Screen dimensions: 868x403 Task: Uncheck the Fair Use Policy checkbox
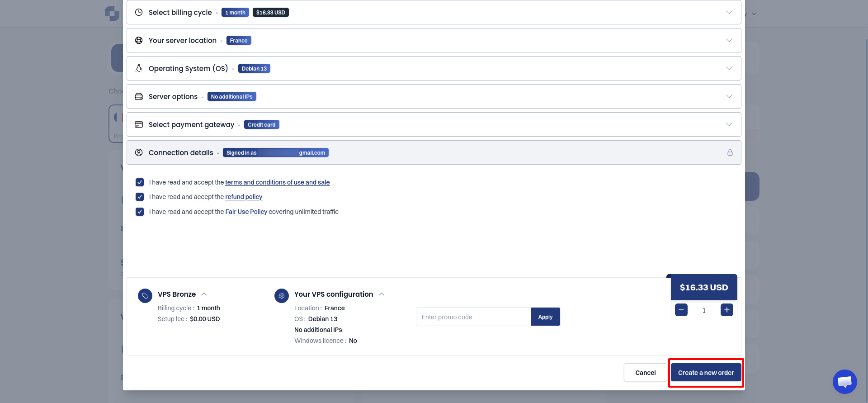[140, 212]
